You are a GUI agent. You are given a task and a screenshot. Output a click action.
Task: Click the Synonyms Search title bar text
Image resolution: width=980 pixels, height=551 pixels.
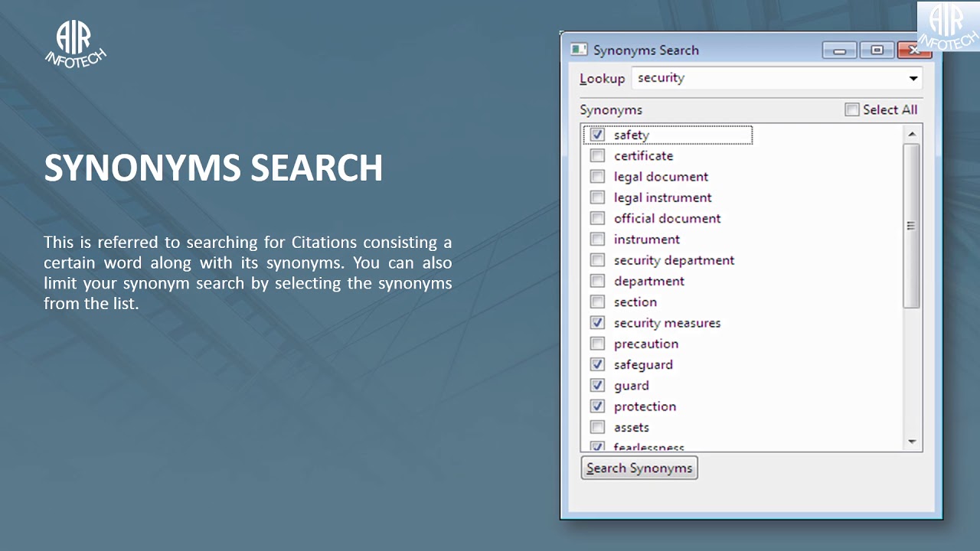(646, 51)
